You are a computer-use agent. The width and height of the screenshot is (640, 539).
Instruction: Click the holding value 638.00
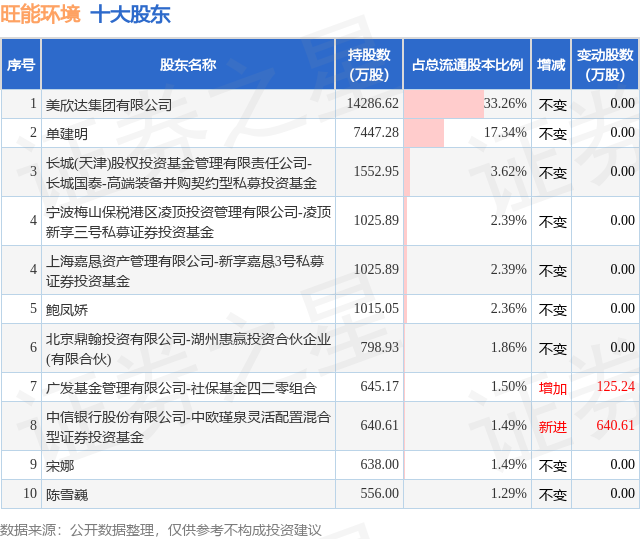(x=379, y=464)
